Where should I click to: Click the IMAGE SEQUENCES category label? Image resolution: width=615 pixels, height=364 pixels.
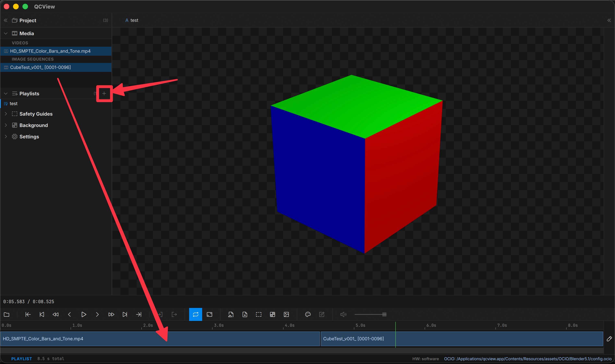33,59
